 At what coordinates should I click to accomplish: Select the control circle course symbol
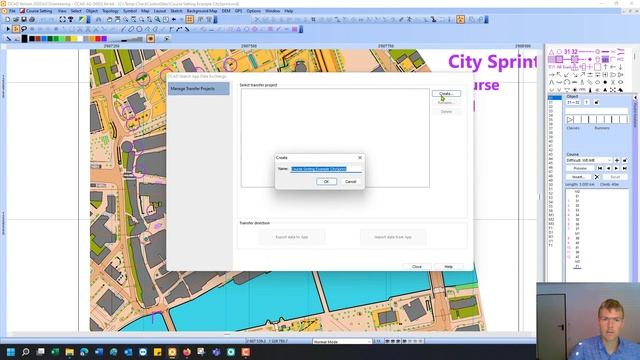click(x=559, y=52)
